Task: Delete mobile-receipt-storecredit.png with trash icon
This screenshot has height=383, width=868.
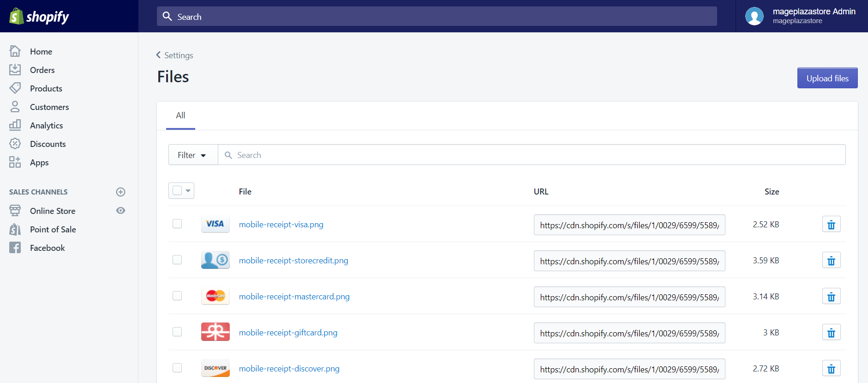Action: [832, 261]
